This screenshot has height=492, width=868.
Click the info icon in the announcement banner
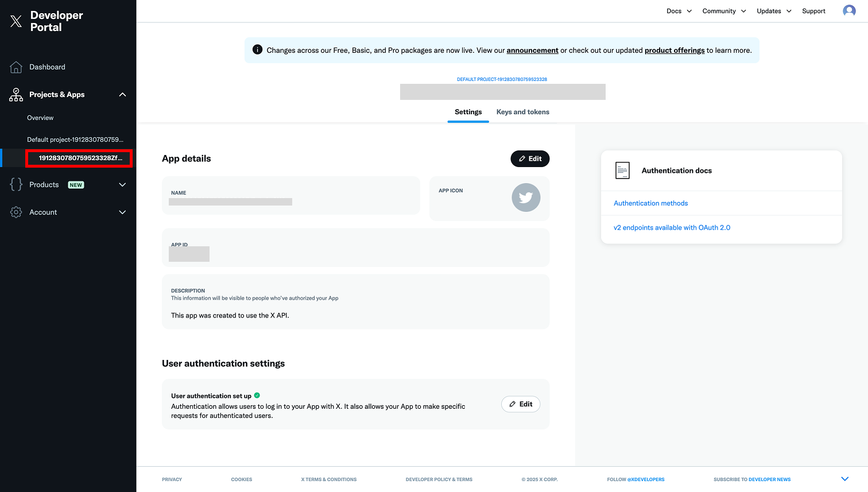pyautogui.click(x=257, y=50)
